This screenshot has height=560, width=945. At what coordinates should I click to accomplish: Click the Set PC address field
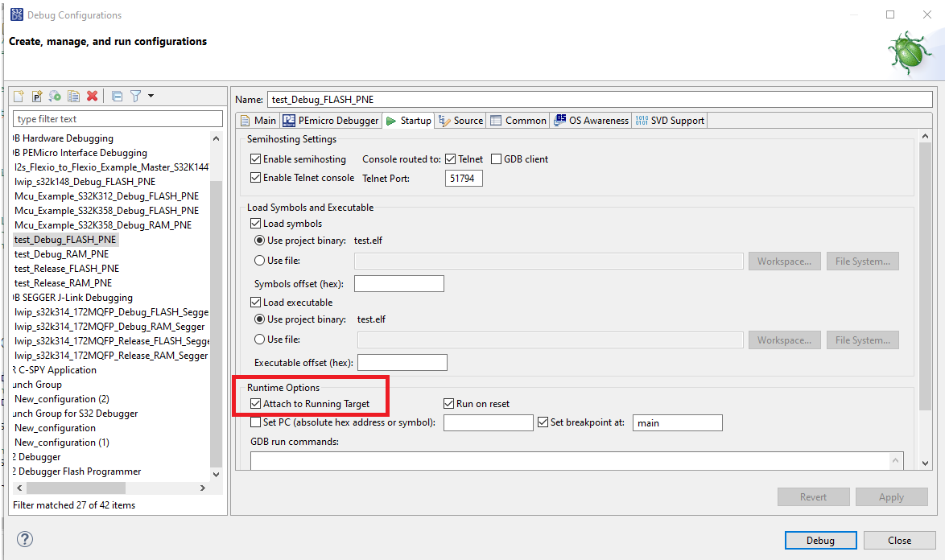click(x=488, y=422)
